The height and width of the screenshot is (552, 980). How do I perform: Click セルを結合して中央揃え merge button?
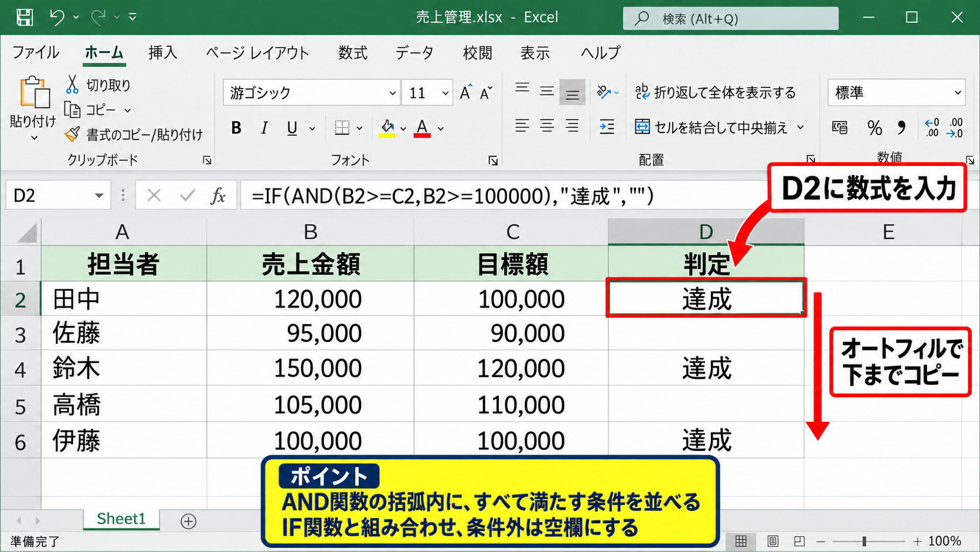click(712, 127)
